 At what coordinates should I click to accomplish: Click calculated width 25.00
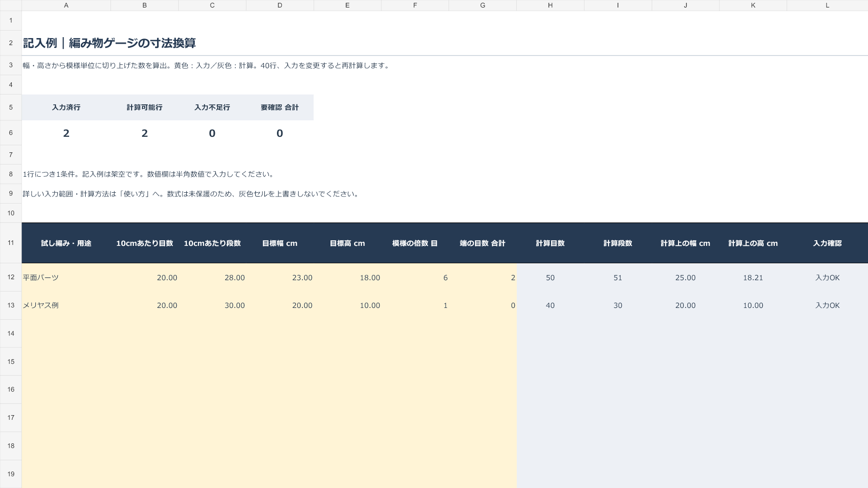pos(685,277)
